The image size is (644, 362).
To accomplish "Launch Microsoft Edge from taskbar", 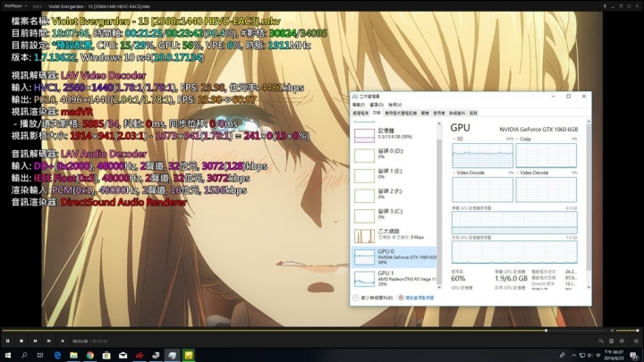I will (57, 355).
